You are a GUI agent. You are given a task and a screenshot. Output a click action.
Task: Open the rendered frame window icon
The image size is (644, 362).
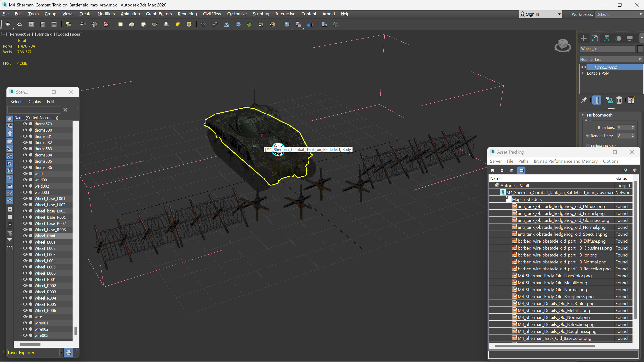(x=31, y=24)
